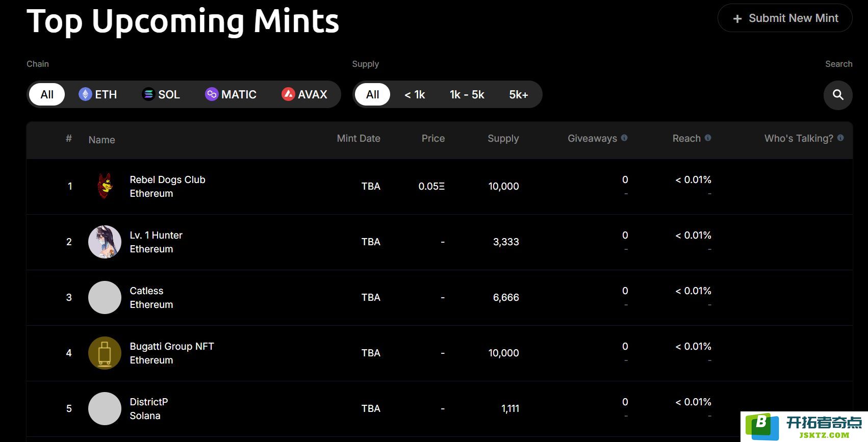Click the Name column header
The image size is (868, 442).
(x=101, y=140)
